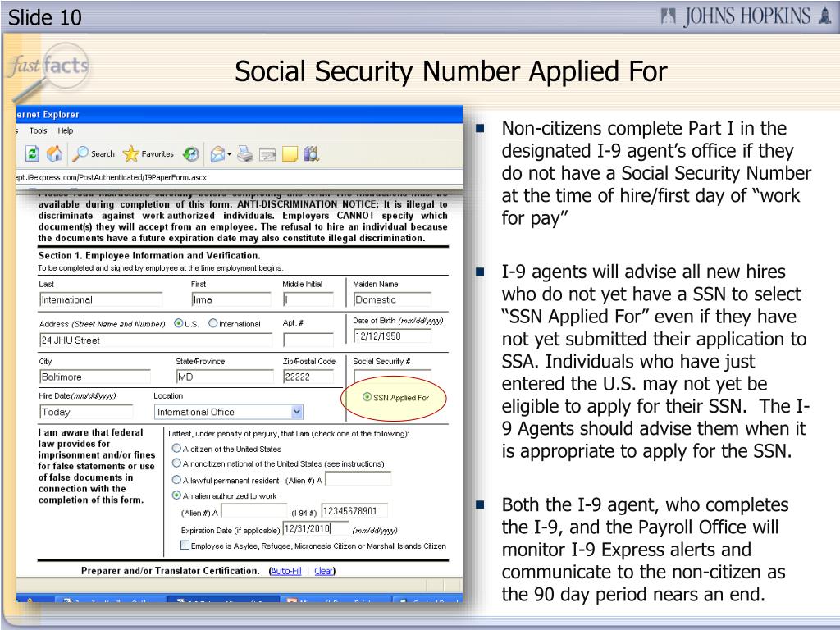
Task: Click the authorized alien Alien # field
Action: click(254, 512)
